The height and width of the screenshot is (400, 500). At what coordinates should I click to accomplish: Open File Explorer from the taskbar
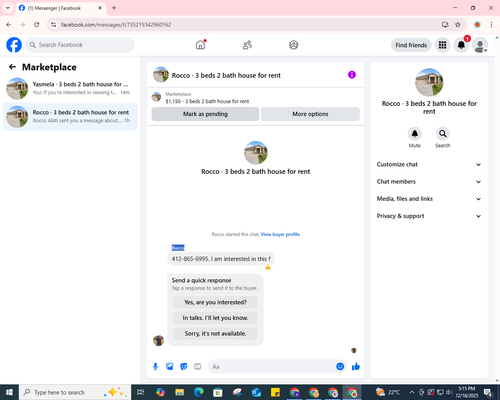pos(179,392)
